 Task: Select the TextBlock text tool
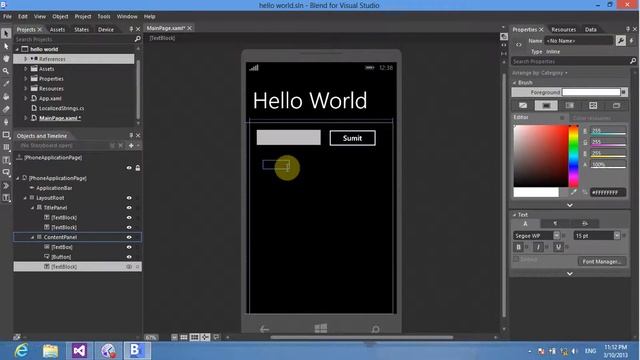(x=6, y=160)
